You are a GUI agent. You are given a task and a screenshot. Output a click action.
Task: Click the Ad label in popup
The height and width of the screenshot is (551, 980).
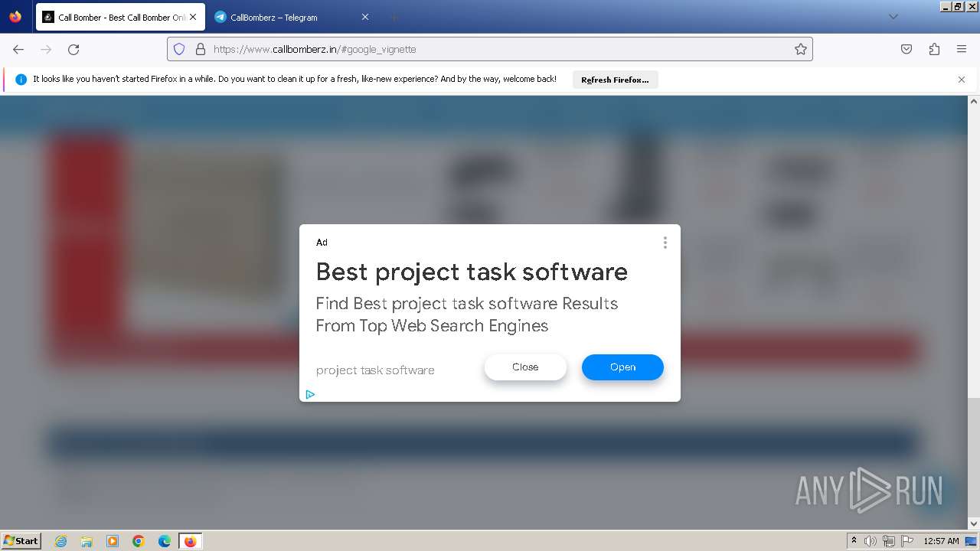coord(322,243)
